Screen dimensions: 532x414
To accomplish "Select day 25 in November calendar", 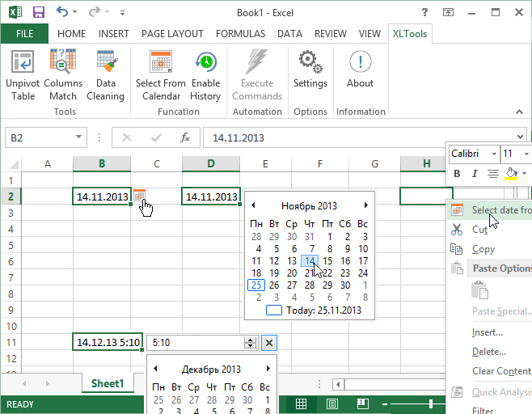I will (256, 285).
